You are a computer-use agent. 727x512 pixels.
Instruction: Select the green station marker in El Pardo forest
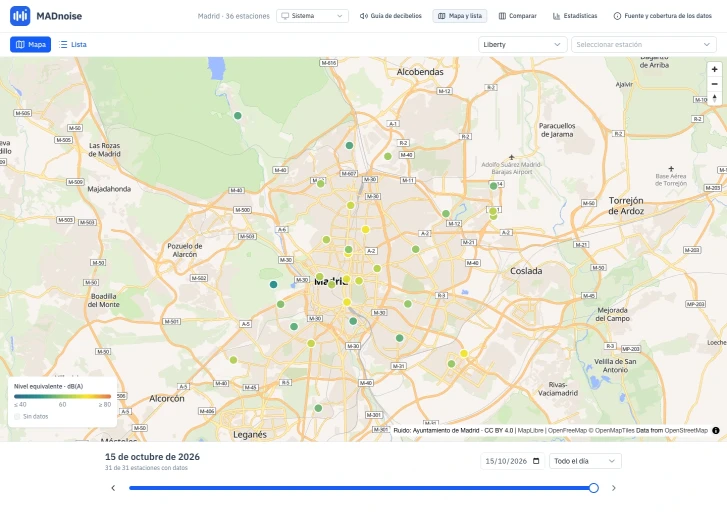click(237, 115)
